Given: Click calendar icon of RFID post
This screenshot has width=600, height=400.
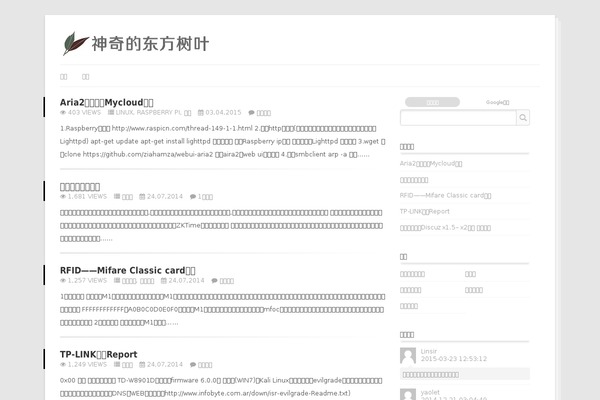Looking at the screenshot, I should pos(164,281).
